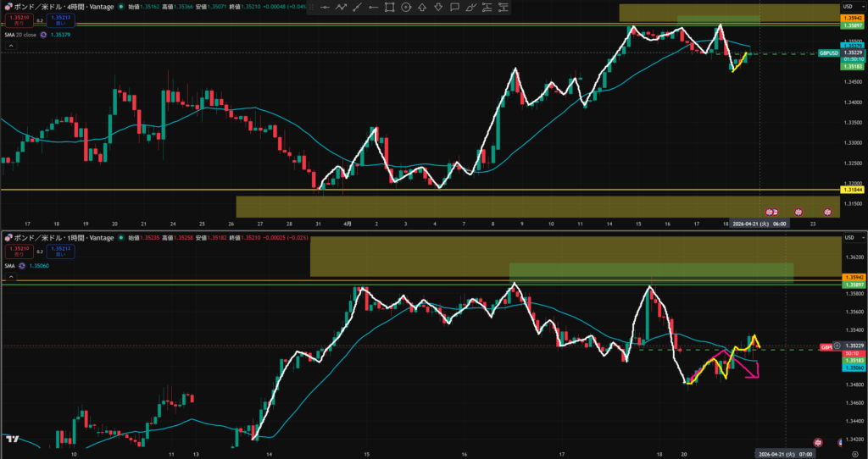
Task: Pick the trend line tool
Action: tap(357, 8)
